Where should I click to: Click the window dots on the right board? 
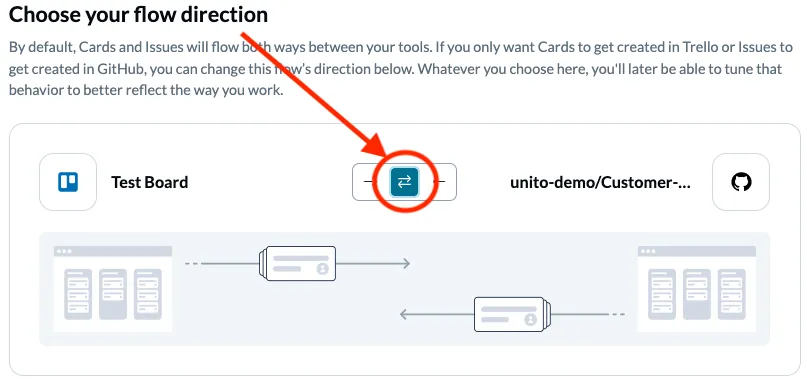coord(648,251)
